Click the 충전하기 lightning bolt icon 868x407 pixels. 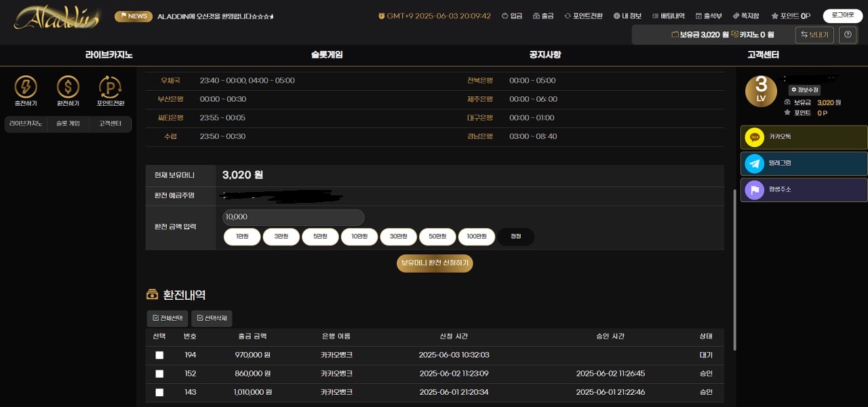26,87
